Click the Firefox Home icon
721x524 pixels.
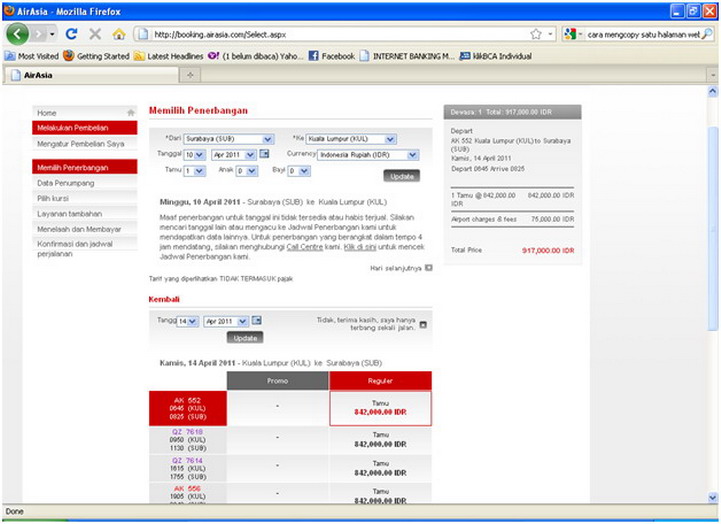(x=118, y=34)
